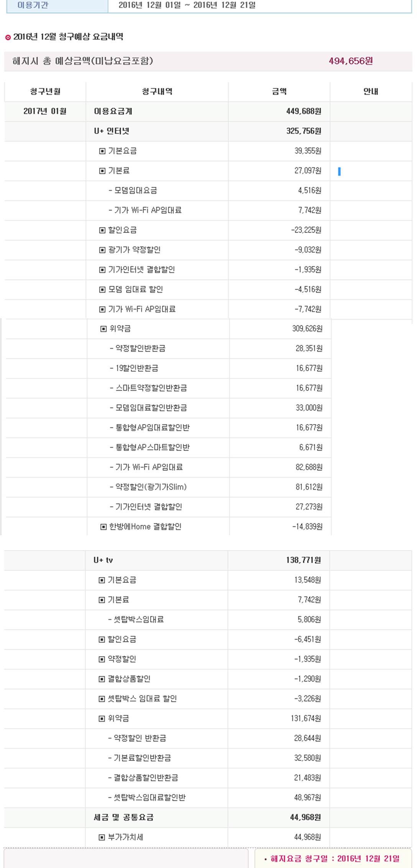Image resolution: width=419 pixels, height=868 pixels.
Task: Select the U+ 인터넷 section row
Action: point(112,131)
